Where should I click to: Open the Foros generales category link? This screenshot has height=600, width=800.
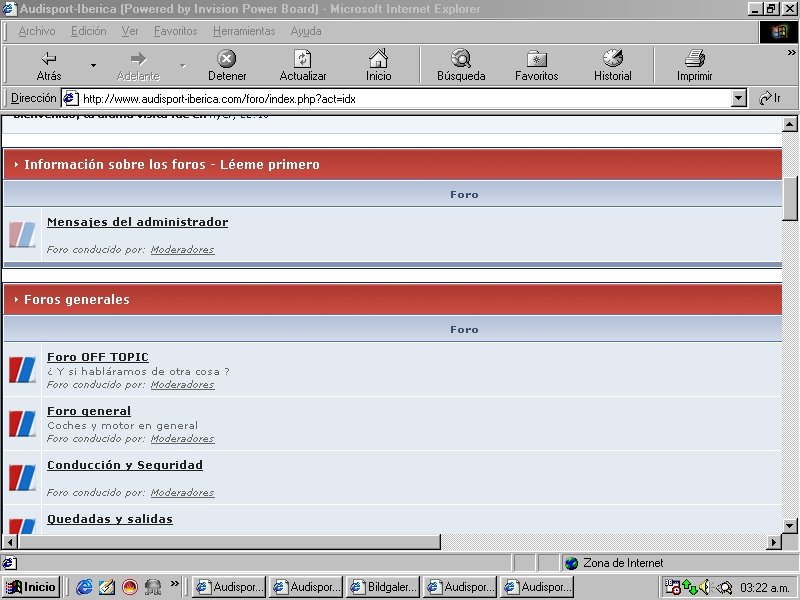tap(77, 299)
